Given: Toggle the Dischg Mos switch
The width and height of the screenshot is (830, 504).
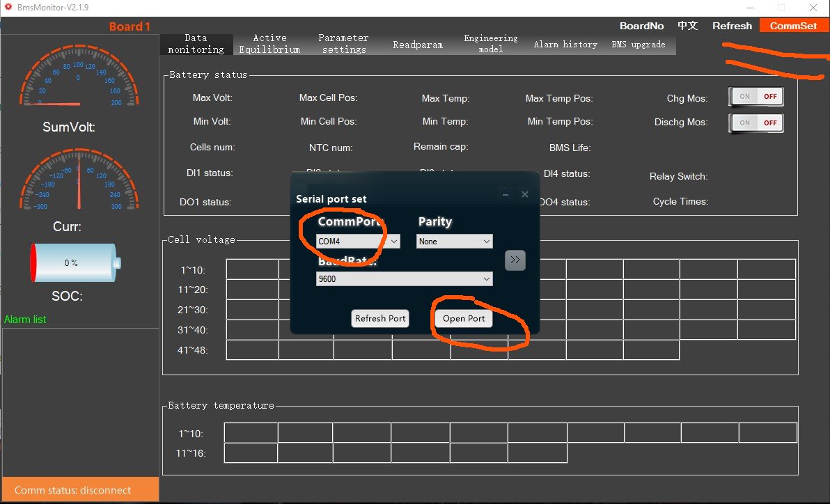Looking at the screenshot, I should (x=755, y=123).
